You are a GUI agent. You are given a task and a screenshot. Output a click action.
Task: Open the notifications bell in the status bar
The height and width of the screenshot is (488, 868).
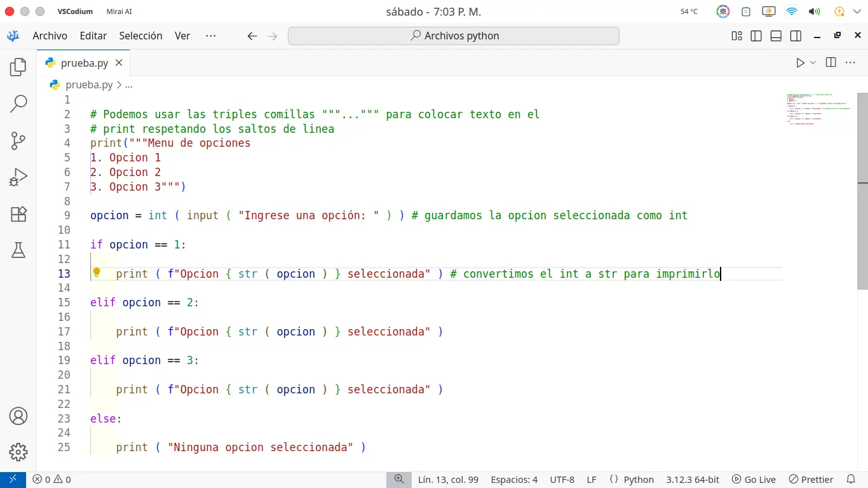[x=851, y=480]
